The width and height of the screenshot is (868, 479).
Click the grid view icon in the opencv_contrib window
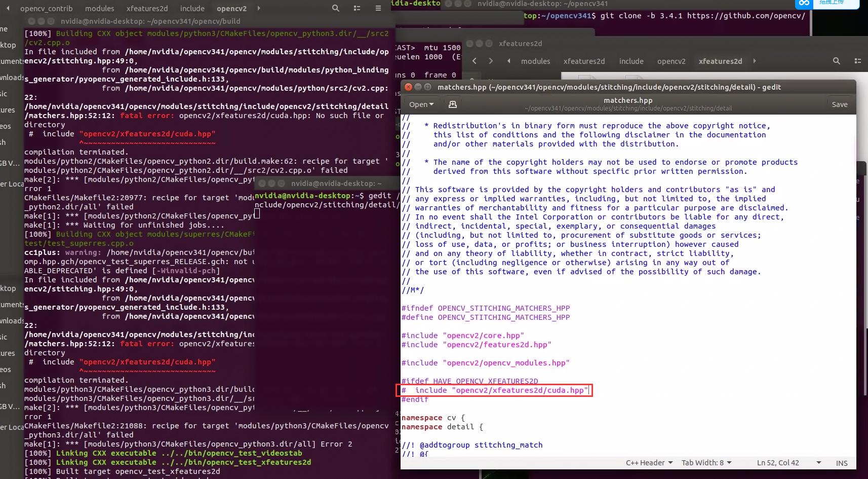(x=357, y=8)
